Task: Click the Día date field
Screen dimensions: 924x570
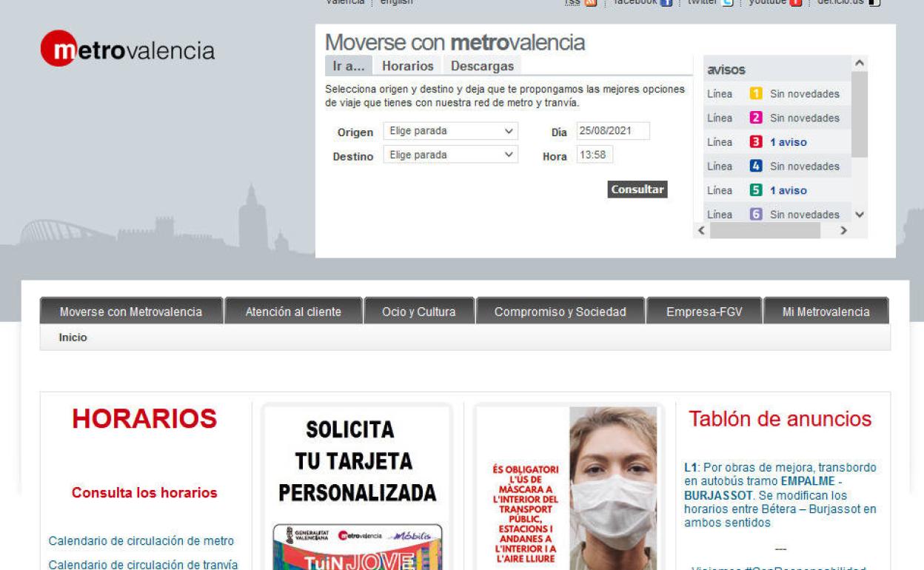Action: (x=613, y=131)
